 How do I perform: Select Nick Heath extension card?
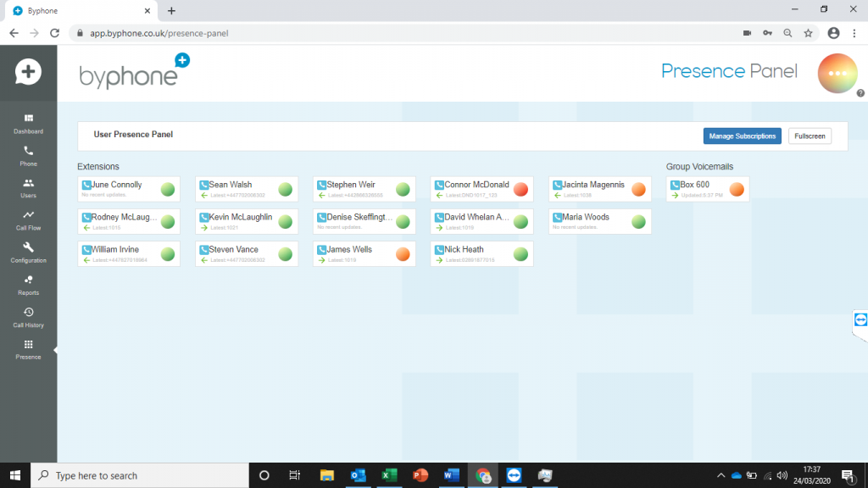pyautogui.click(x=481, y=254)
